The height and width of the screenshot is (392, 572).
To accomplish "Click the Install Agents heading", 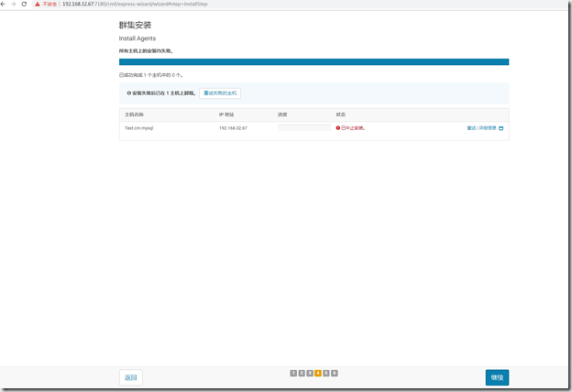I will click(x=137, y=38).
